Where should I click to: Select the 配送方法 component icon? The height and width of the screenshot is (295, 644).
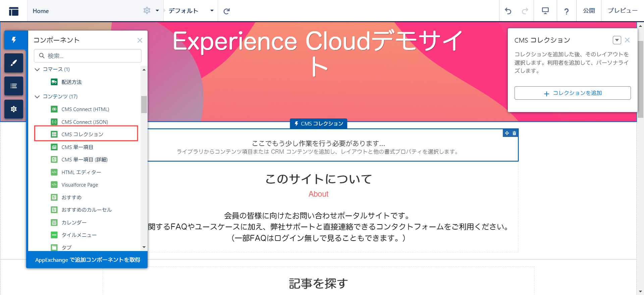tap(54, 82)
